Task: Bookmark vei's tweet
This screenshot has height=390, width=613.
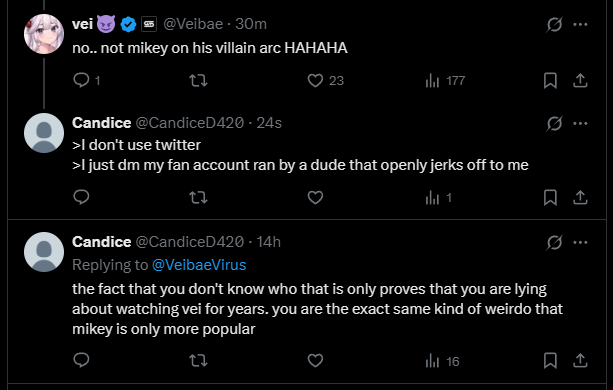Action: pyautogui.click(x=550, y=81)
